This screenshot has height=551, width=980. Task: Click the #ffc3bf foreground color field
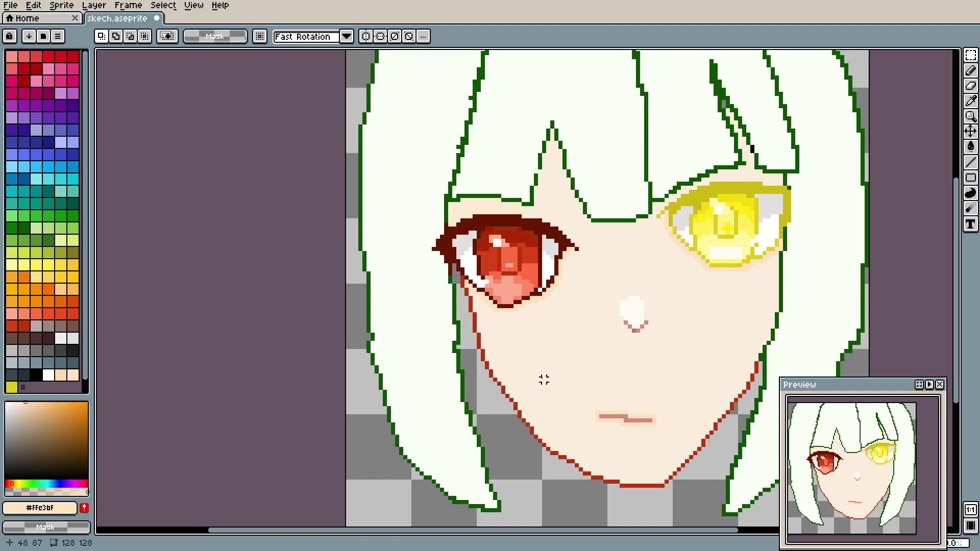[x=40, y=508]
